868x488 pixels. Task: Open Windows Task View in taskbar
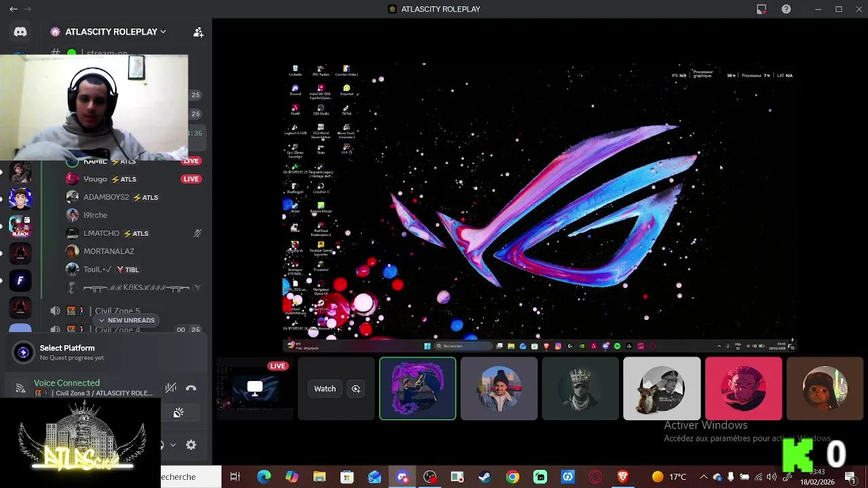coord(235,476)
